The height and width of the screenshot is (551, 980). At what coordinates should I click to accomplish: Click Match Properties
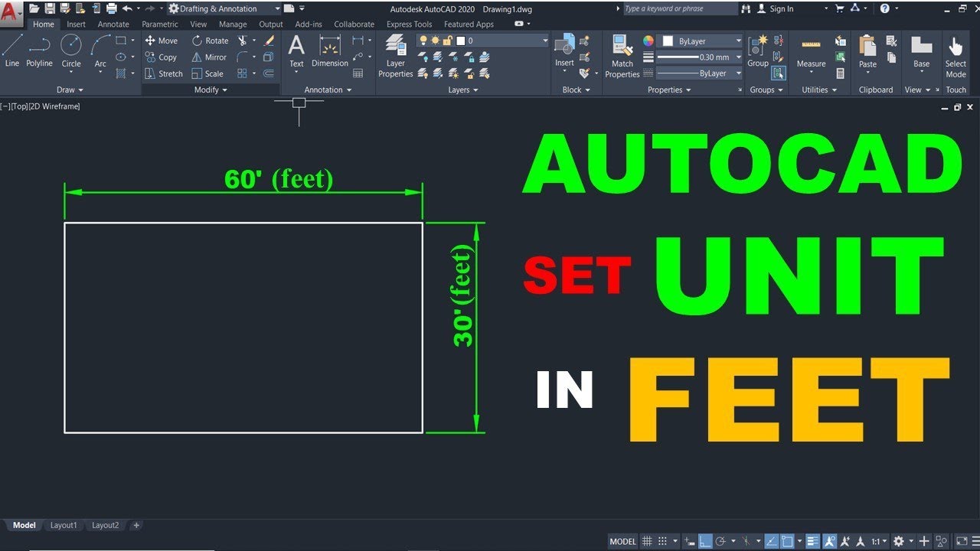click(x=622, y=56)
